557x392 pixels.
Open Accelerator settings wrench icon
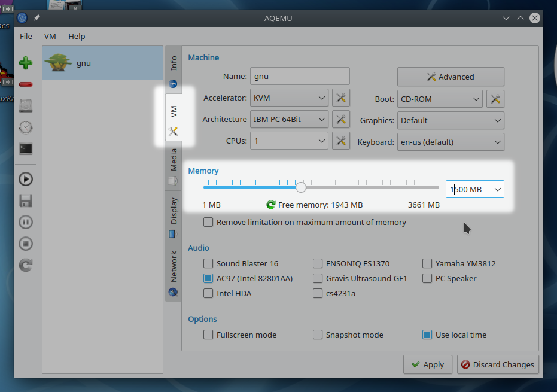(341, 98)
